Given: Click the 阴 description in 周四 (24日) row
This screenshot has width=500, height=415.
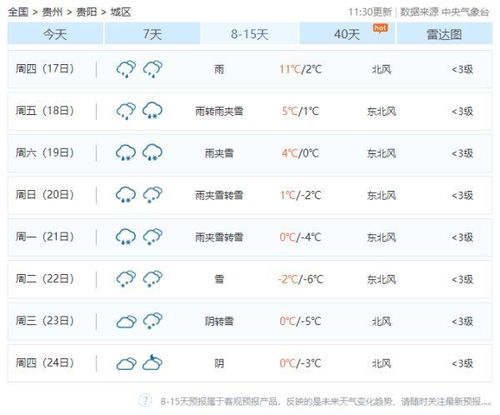Looking at the screenshot, I should point(219,363).
